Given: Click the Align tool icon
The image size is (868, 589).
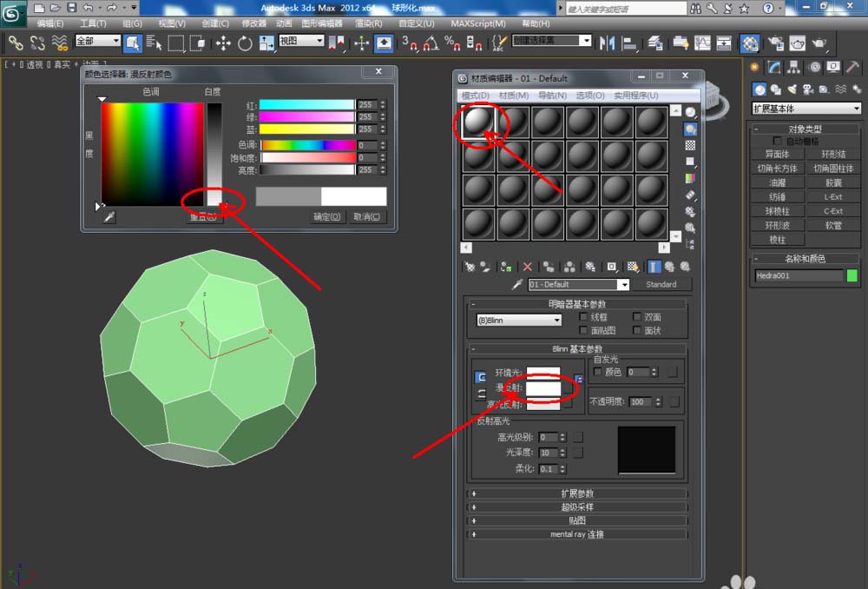Looking at the screenshot, I should click(629, 43).
